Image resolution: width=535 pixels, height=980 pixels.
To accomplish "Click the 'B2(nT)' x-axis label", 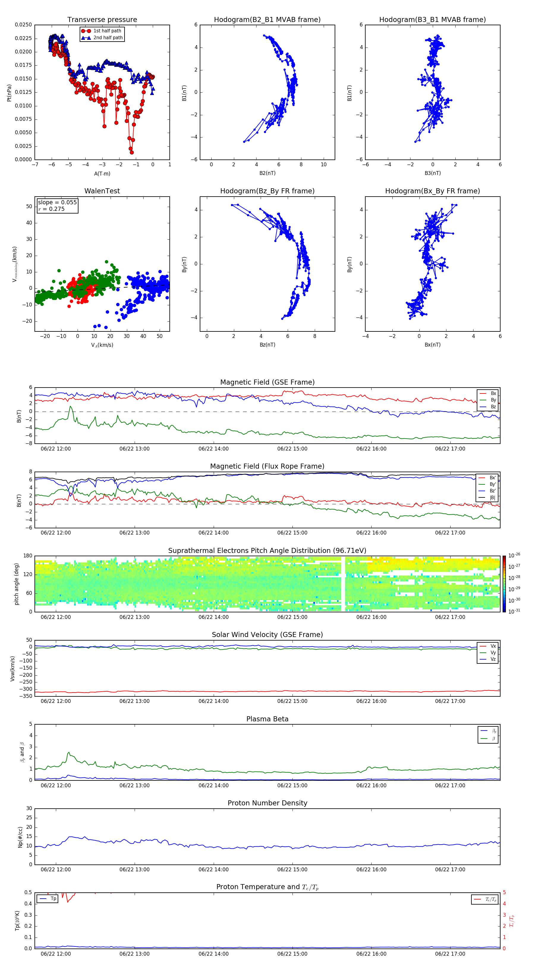I will tap(267, 173).
